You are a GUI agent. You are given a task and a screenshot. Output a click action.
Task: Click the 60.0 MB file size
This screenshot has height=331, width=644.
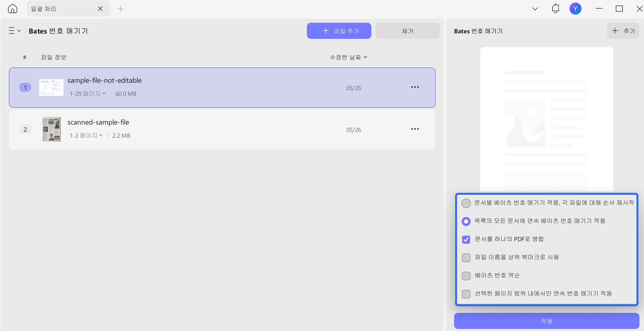pyautogui.click(x=126, y=94)
